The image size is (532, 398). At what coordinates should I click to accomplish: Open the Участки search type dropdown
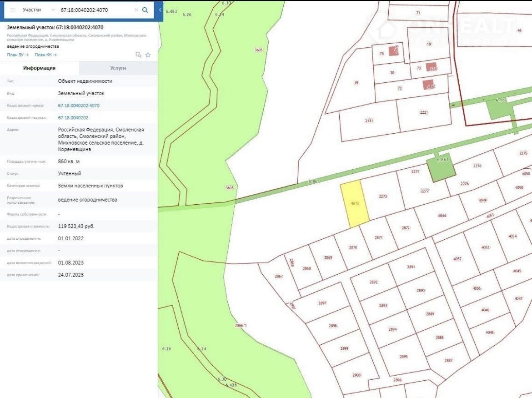coord(39,10)
